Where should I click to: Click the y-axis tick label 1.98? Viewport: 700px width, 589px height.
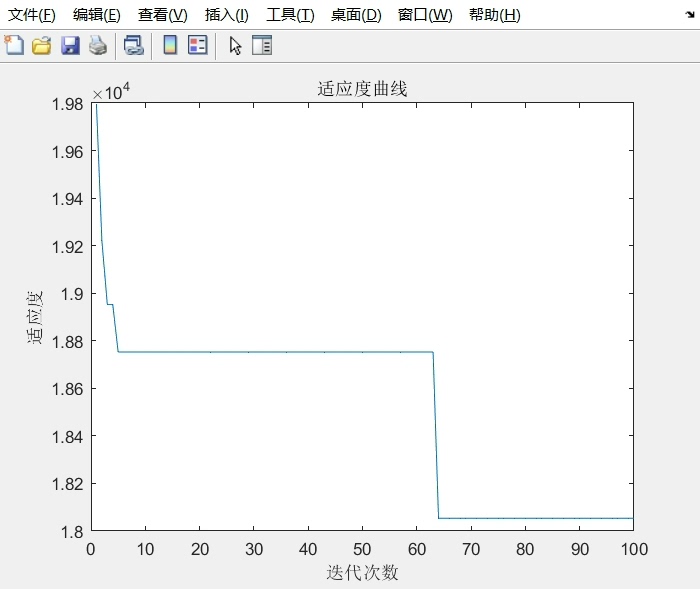point(67,104)
